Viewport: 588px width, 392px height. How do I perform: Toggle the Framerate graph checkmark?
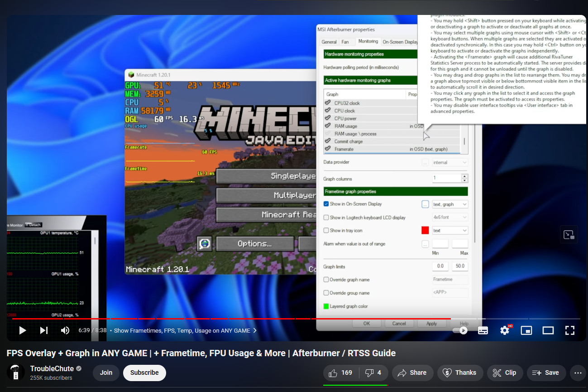tap(328, 149)
